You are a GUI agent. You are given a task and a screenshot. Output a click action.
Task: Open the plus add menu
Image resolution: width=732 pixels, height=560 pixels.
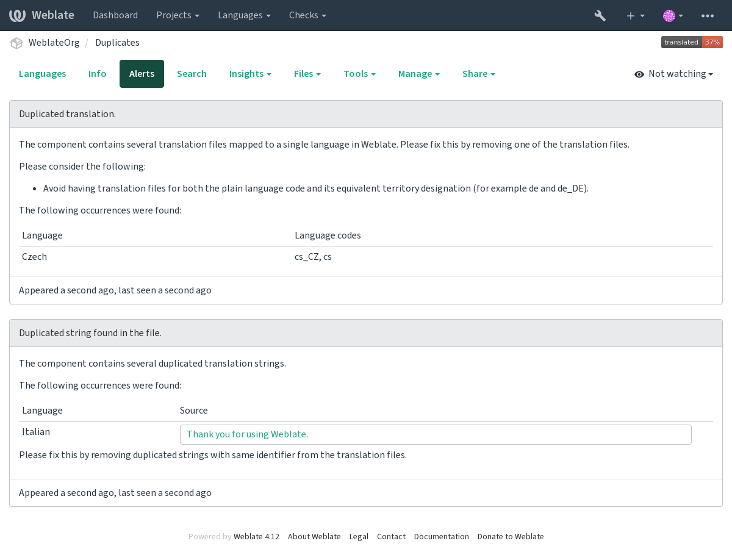(x=636, y=15)
